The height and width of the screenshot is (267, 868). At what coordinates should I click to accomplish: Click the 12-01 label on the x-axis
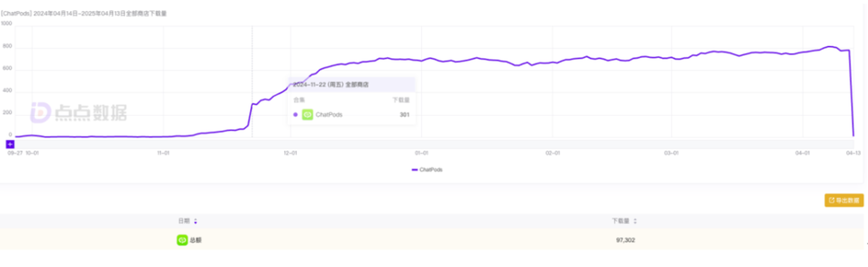pyautogui.click(x=290, y=152)
